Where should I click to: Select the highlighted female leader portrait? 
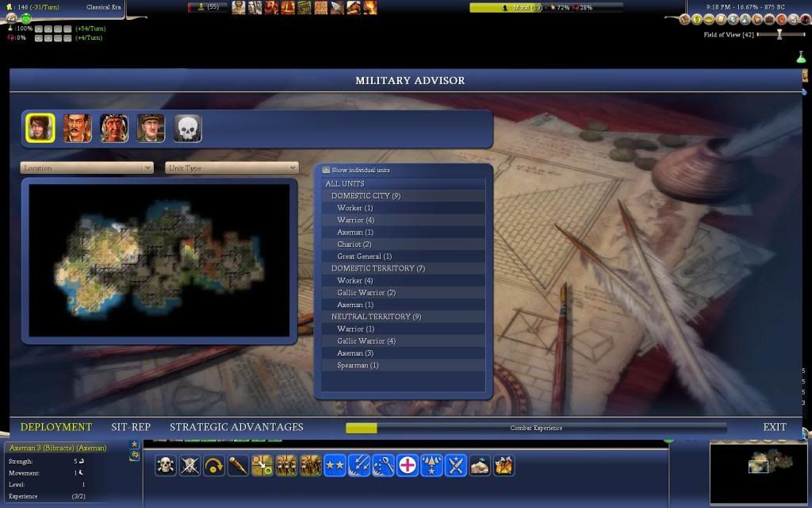point(40,128)
